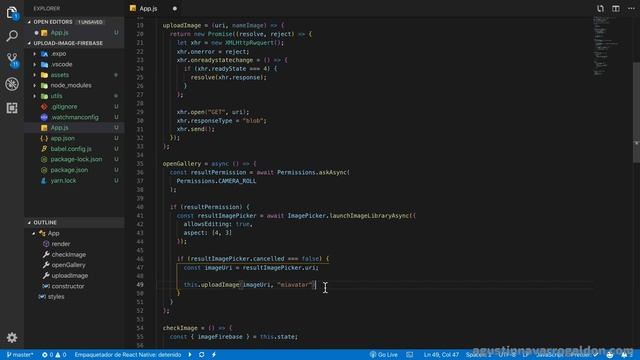Click the refresh icon in the status bar
Screen dimensions: 640x360
[x=202, y=355]
